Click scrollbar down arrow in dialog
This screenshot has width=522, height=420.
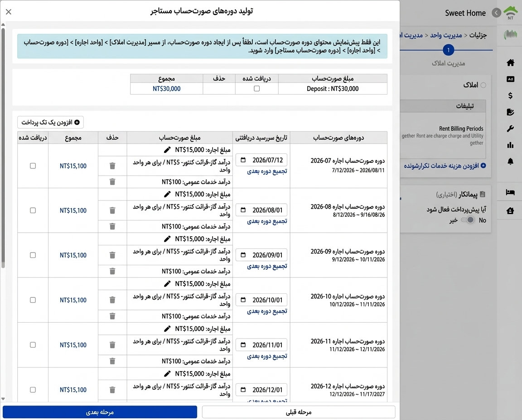pos(3,399)
